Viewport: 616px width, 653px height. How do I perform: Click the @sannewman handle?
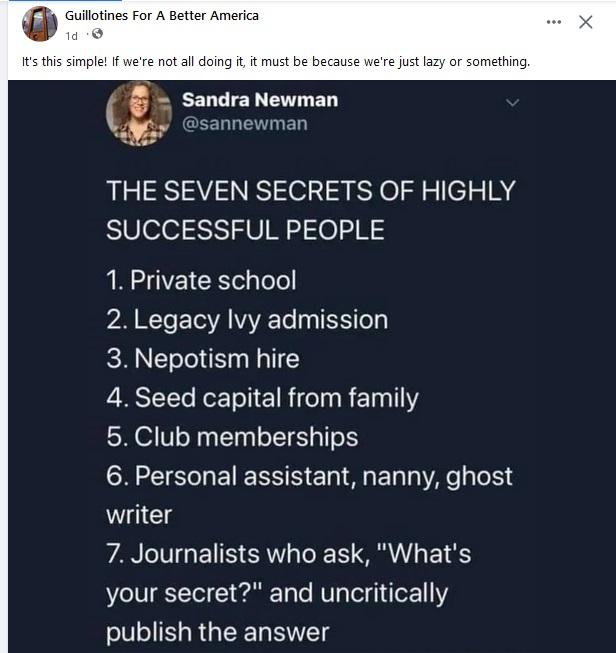pyautogui.click(x=244, y=123)
